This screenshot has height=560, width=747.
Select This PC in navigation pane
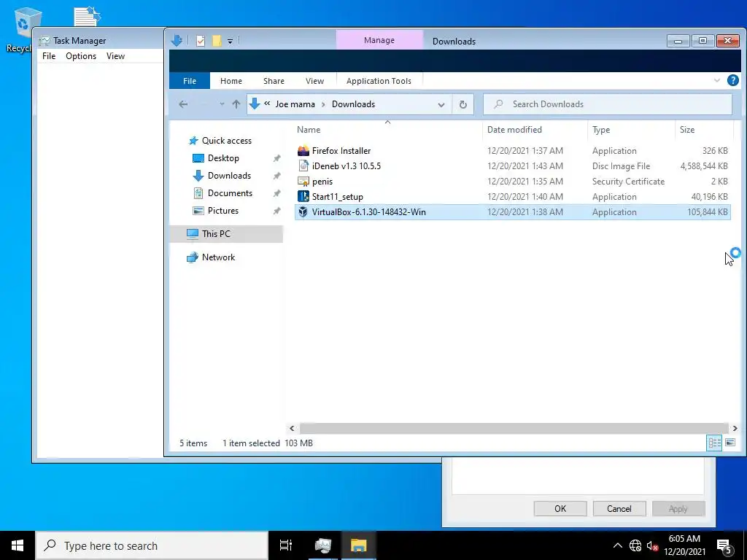click(216, 234)
